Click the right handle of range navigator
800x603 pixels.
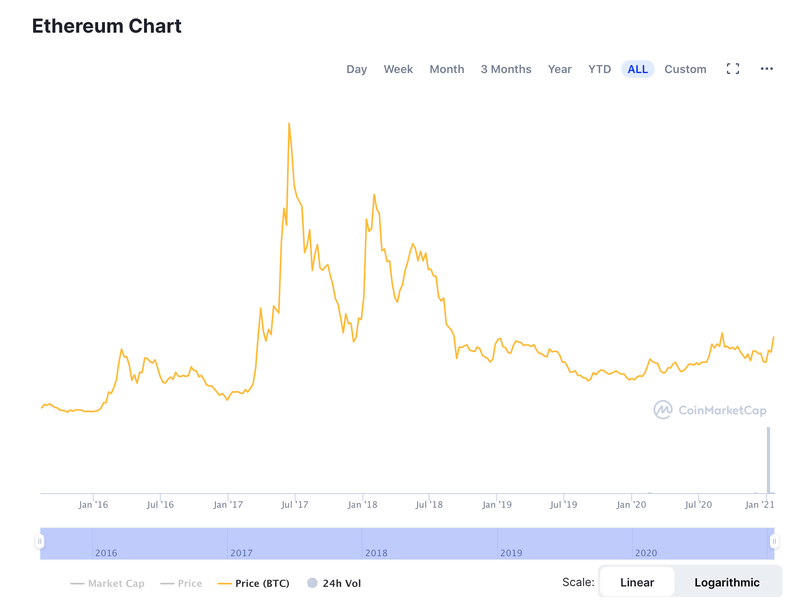click(x=773, y=542)
